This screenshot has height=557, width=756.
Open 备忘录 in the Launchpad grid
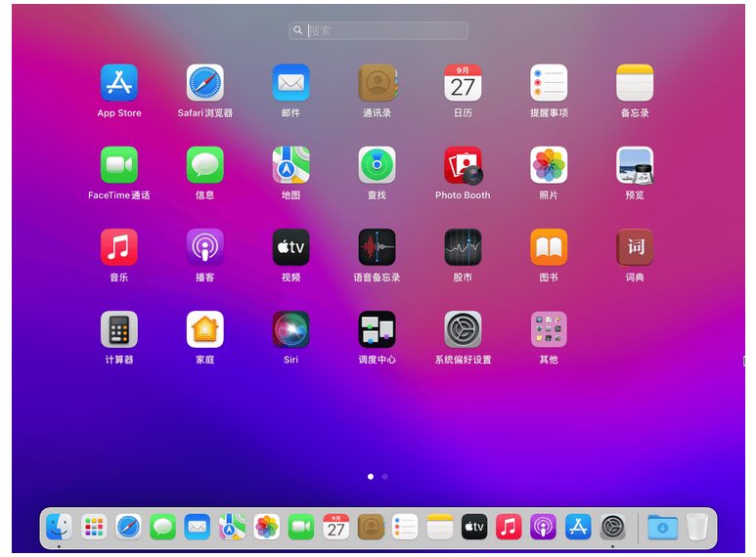(x=635, y=83)
